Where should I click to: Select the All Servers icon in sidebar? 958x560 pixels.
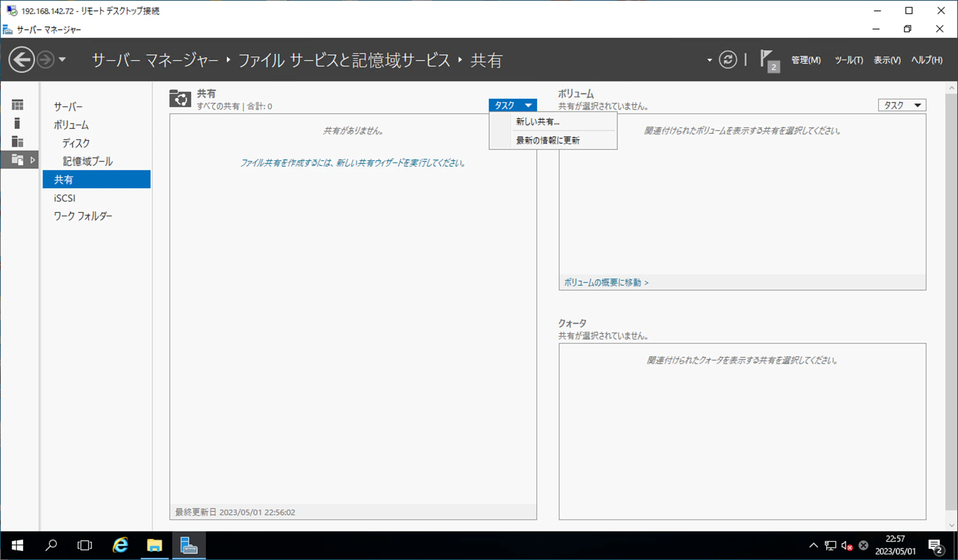click(17, 142)
